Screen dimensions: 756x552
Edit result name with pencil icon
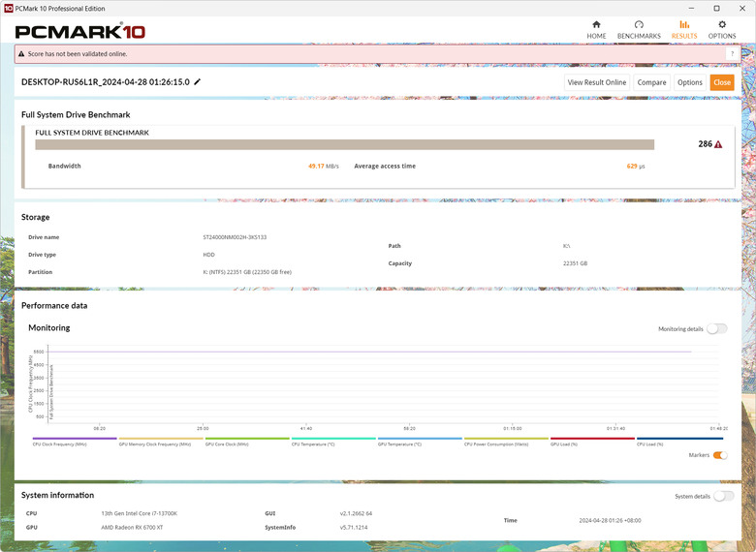pyautogui.click(x=197, y=82)
